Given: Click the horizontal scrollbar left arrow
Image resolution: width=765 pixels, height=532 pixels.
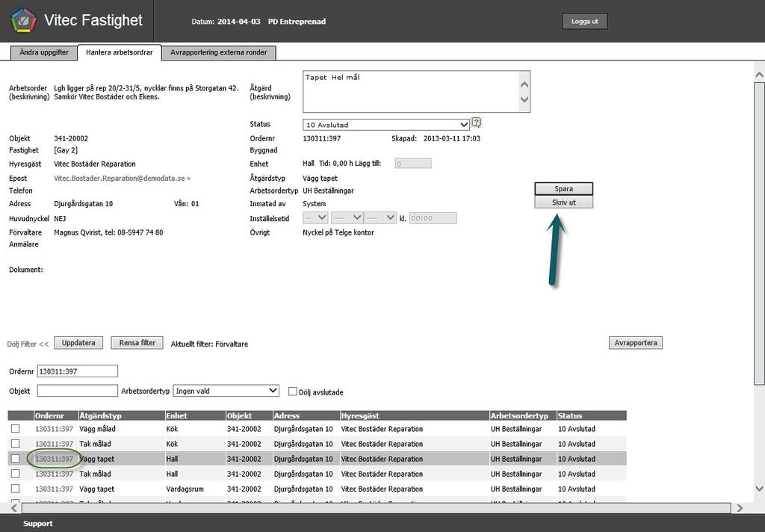Looking at the screenshot, I should pos(14,508).
